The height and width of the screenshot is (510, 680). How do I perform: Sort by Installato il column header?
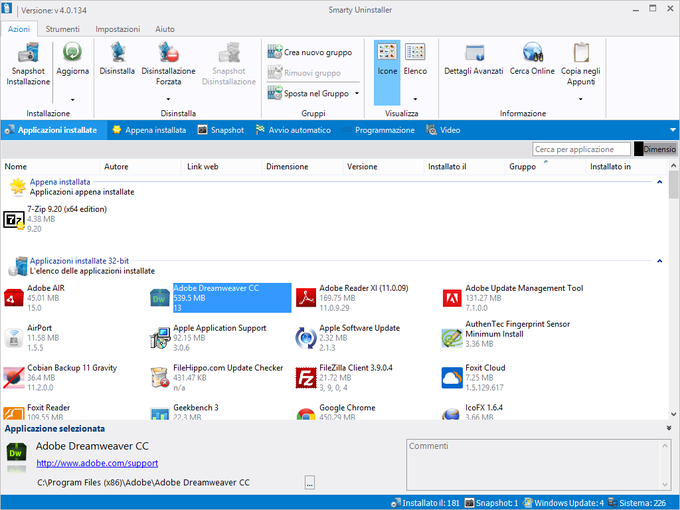click(x=464, y=167)
